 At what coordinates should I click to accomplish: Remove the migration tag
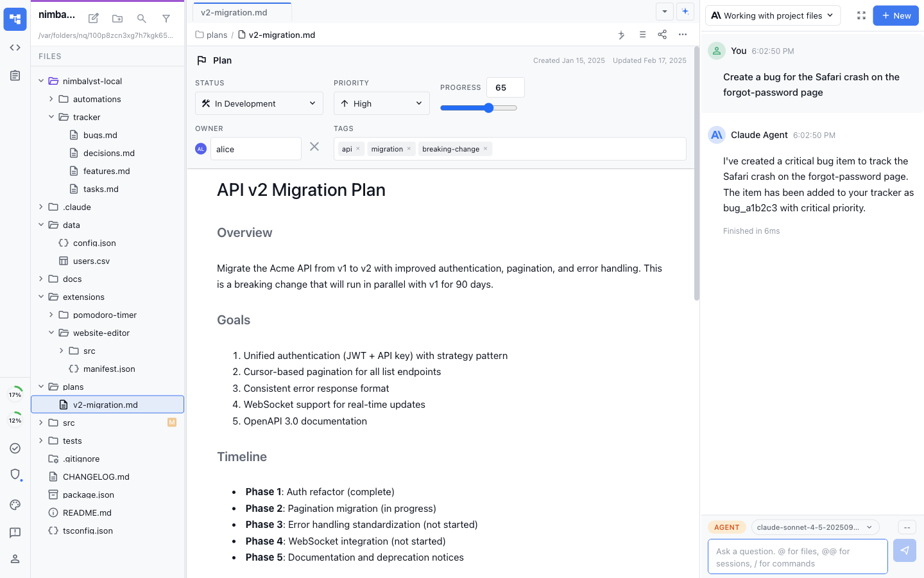click(409, 149)
